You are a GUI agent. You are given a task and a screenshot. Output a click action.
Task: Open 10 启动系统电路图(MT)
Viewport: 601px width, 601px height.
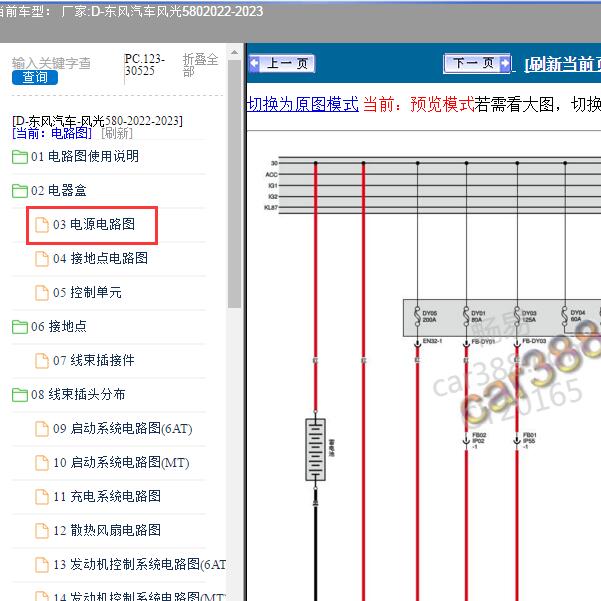(x=121, y=463)
